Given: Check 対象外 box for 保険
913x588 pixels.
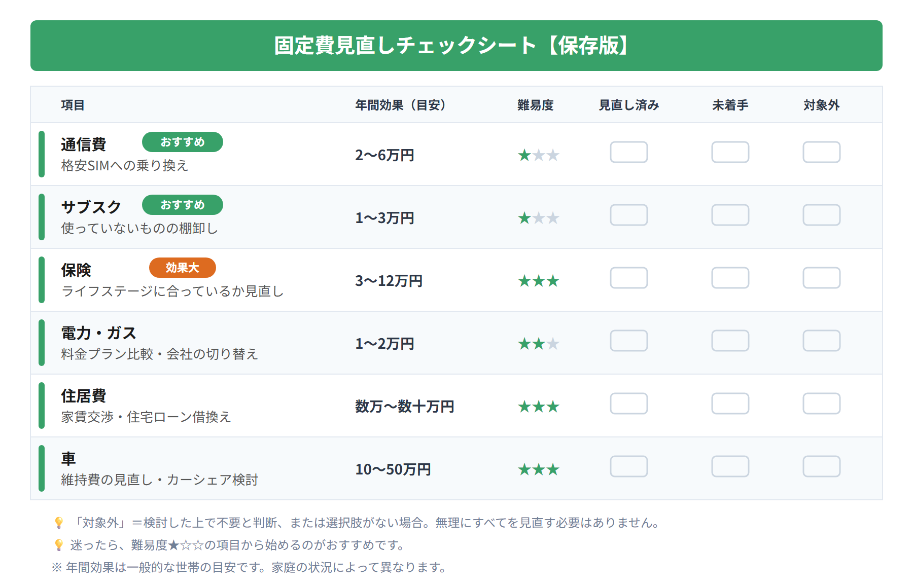Looking at the screenshot, I should (x=821, y=278).
